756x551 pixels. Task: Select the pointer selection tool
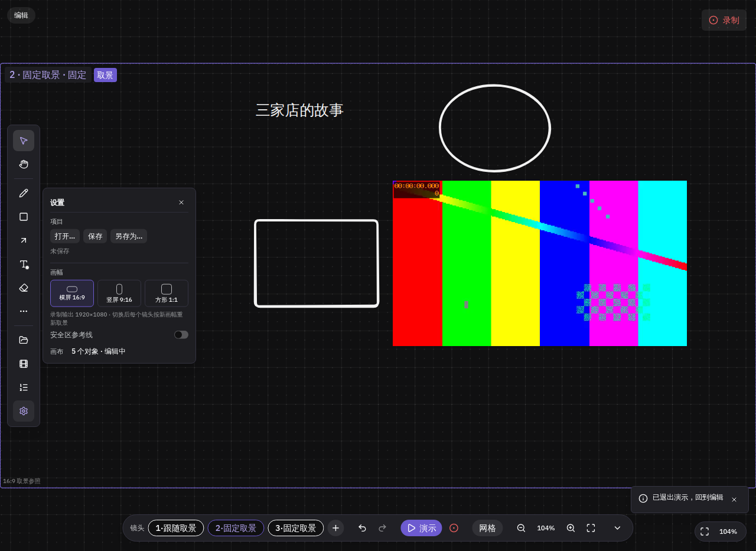pyautogui.click(x=24, y=141)
